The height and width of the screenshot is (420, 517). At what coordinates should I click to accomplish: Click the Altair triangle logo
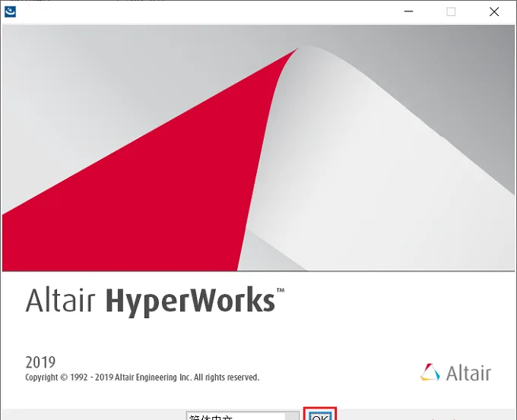point(430,372)
